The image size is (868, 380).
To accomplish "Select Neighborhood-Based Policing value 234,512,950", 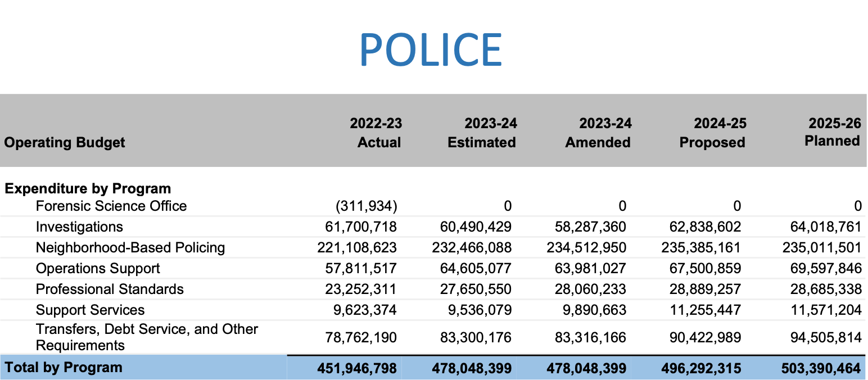I will 587,248.
